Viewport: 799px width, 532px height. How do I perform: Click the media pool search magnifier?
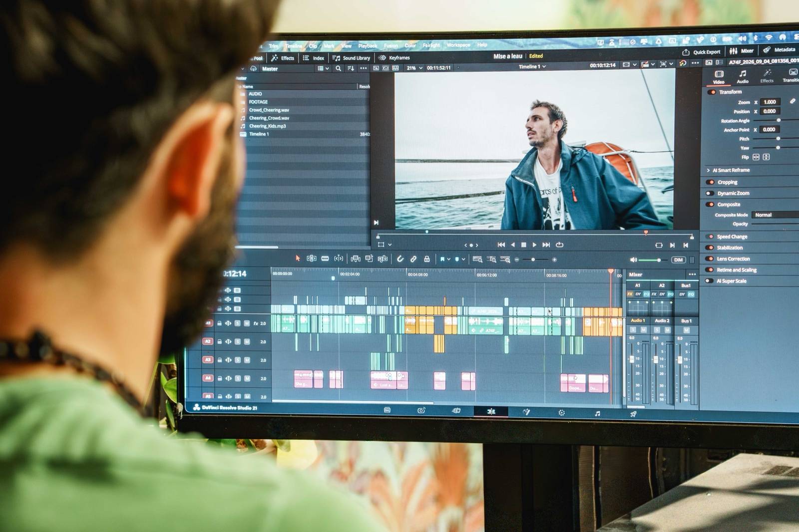[338, 68]
